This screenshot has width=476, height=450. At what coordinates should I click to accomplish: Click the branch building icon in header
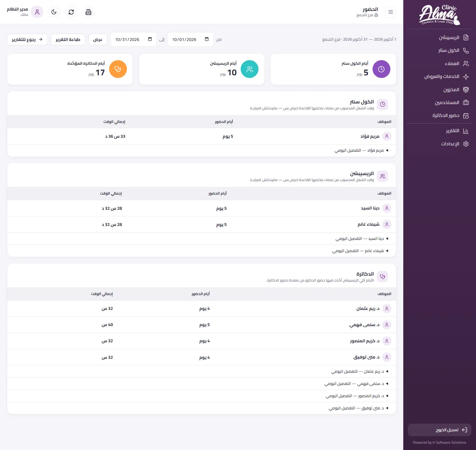(88, 12)
